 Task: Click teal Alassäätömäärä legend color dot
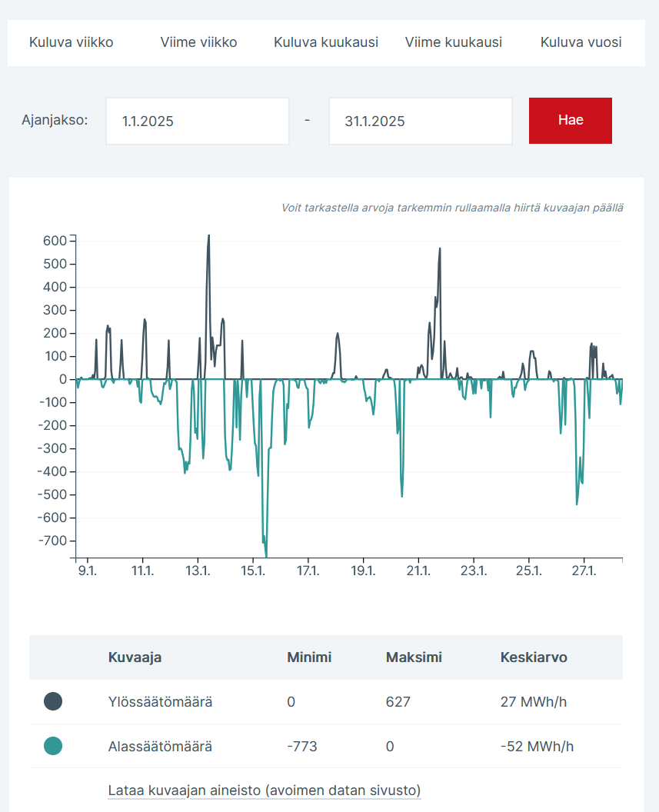click(x=53, y=746)
